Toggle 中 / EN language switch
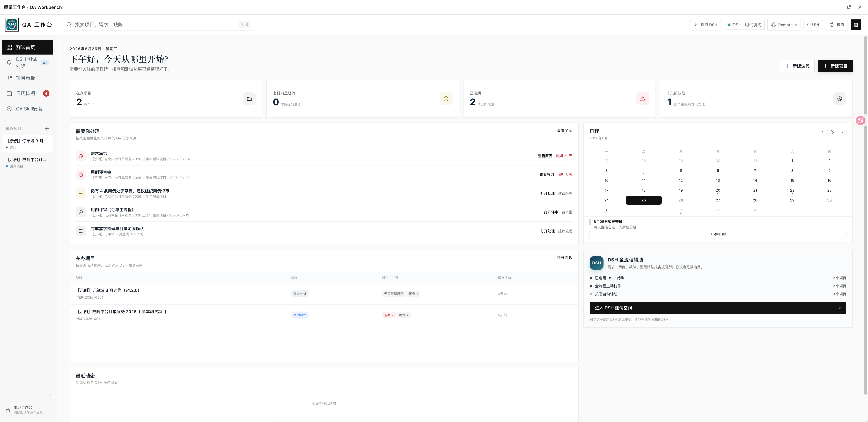Screen dimensions: 868x422 click(813, 25)
